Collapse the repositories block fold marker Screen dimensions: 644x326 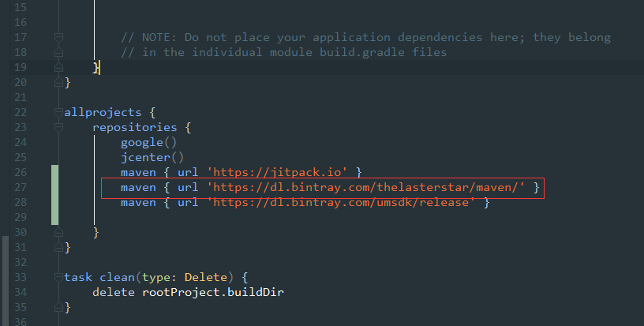click(58, 128)
